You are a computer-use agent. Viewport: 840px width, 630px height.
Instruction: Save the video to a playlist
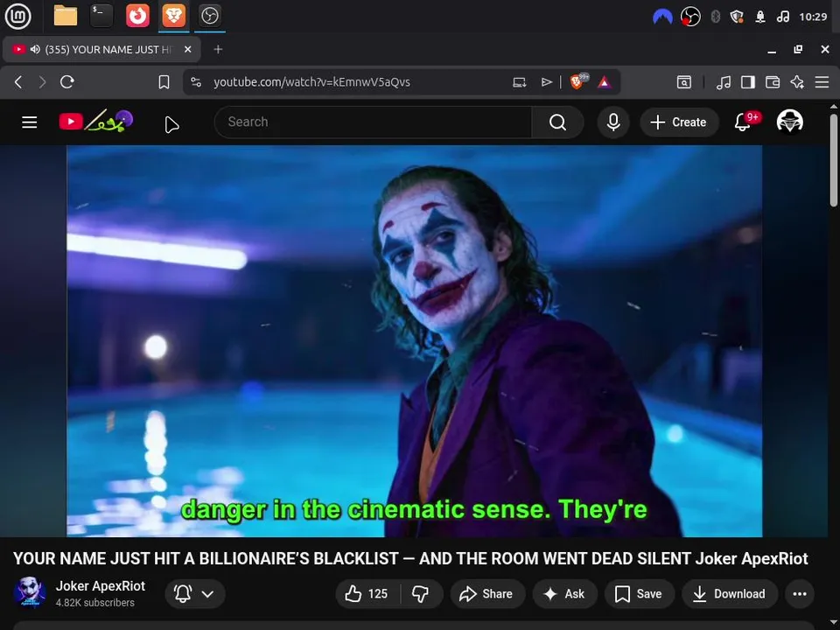639,593
